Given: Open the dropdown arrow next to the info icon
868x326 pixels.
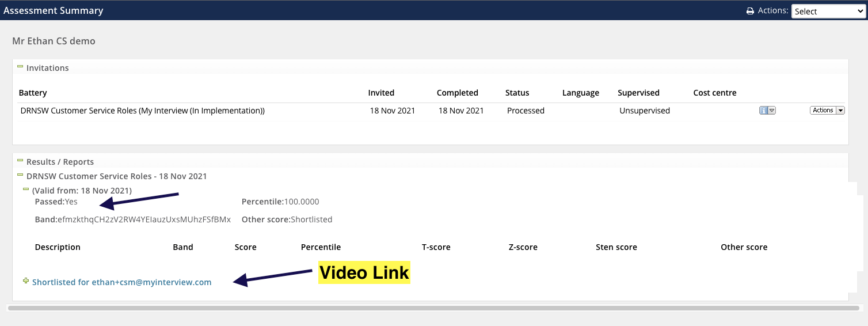Looking at the screenshot, I should tap(772, 111).
